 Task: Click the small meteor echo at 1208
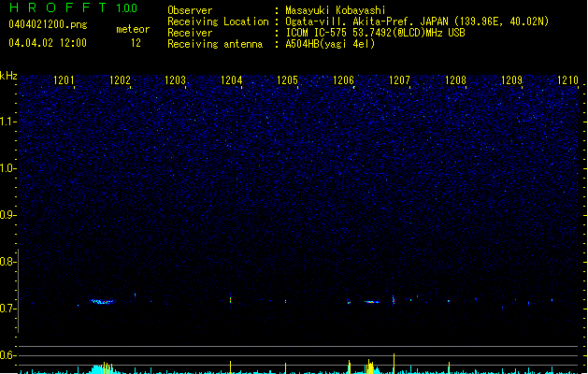(449, 301)
